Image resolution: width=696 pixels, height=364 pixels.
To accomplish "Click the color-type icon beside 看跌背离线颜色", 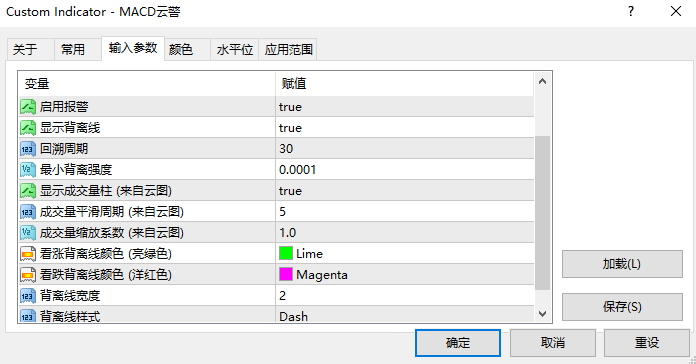I will 28,275.
